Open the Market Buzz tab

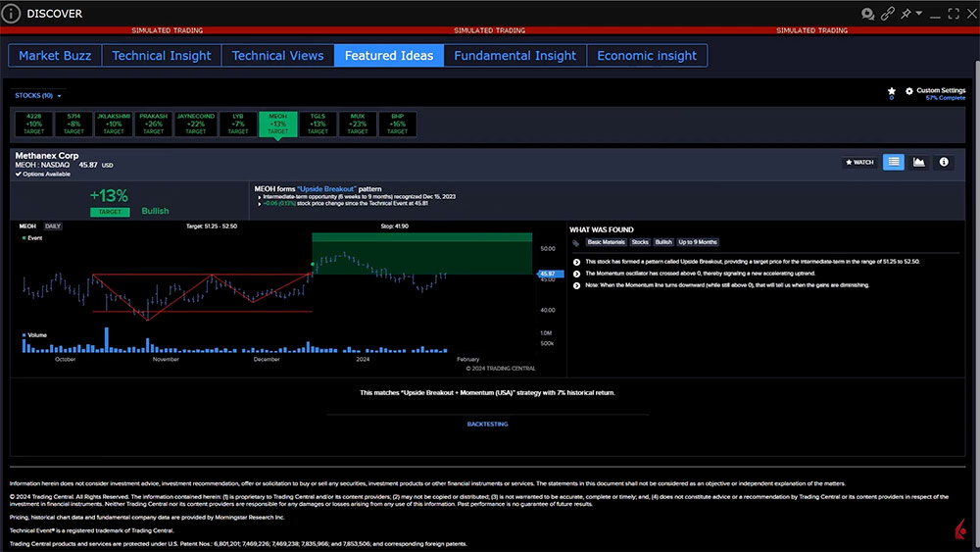55,56
